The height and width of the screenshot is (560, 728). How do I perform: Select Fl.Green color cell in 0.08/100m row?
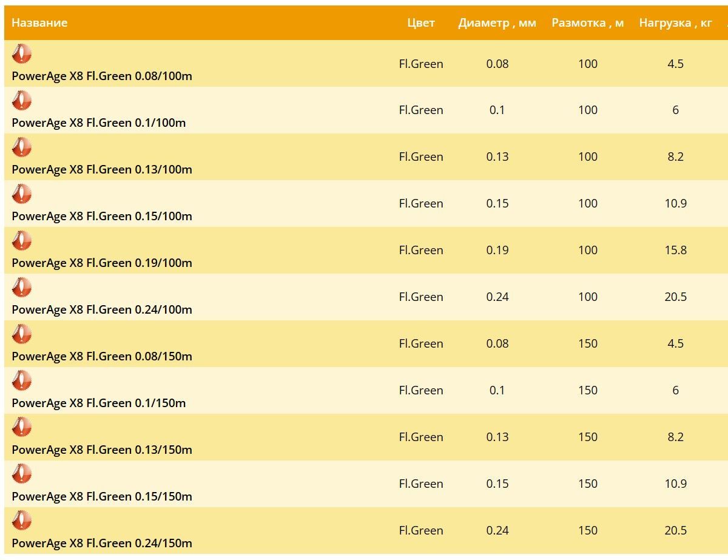pyautogui.click(x=421, y=64)
